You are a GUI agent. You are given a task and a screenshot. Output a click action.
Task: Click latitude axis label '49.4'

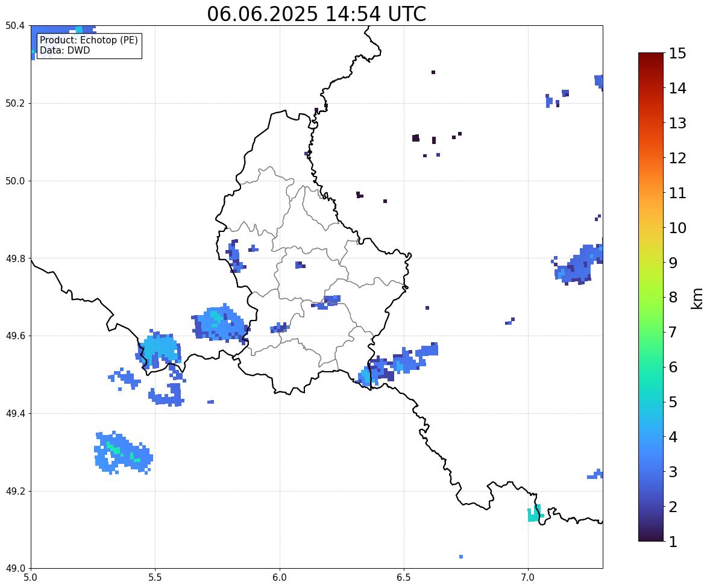tap(15, 414)
